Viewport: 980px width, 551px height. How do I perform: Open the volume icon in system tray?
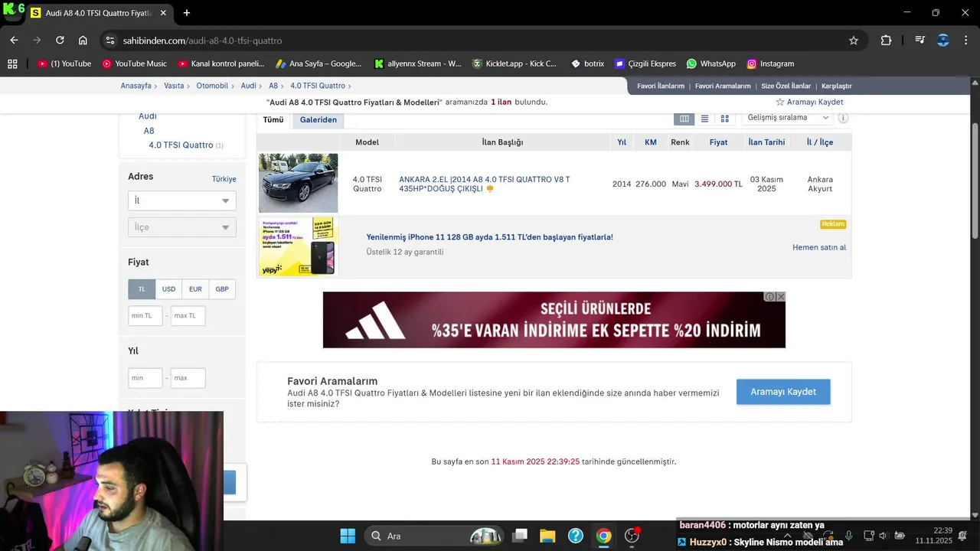883,536
